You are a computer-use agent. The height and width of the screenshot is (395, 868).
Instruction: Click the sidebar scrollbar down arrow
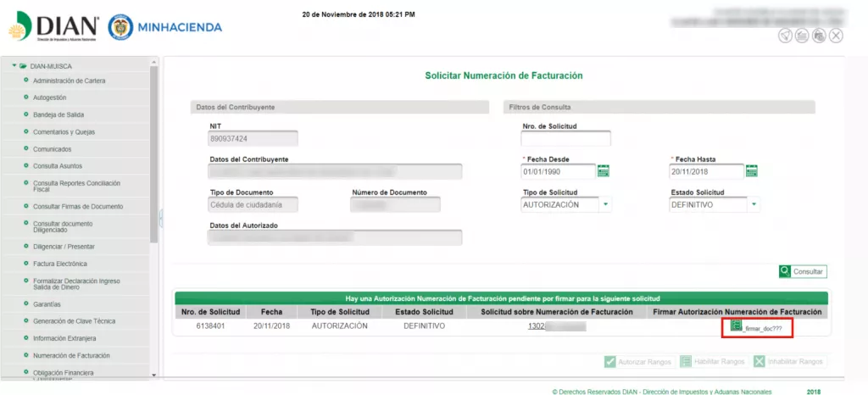click(154, 375)
